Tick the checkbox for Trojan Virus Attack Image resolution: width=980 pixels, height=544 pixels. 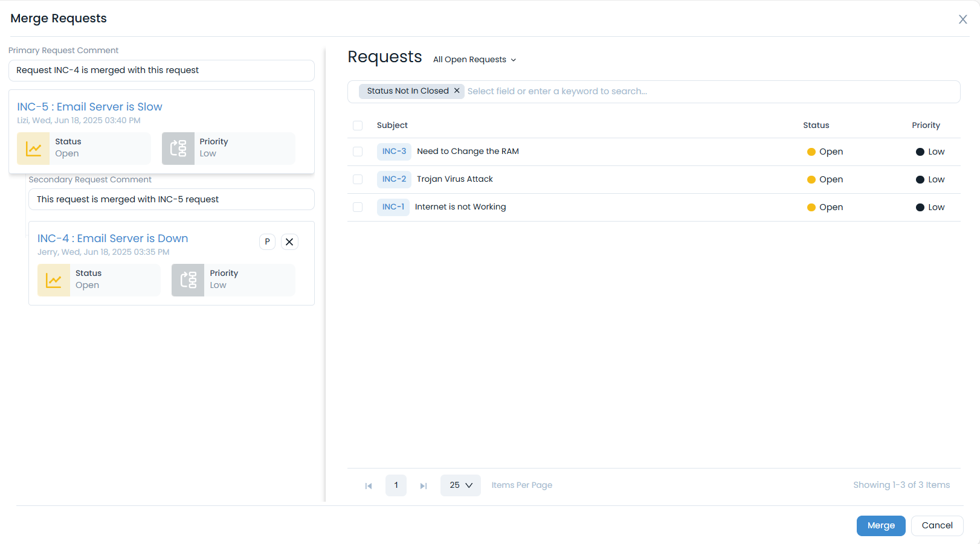(358, 179)
